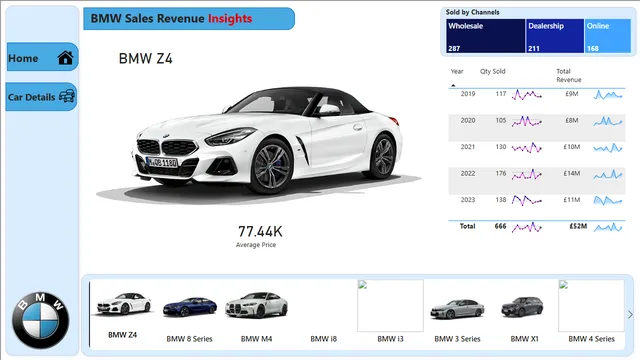Select BMW 8 Series thumbnail
The image size is (640, 360).
pyautogui.click(x=189, y=307)
